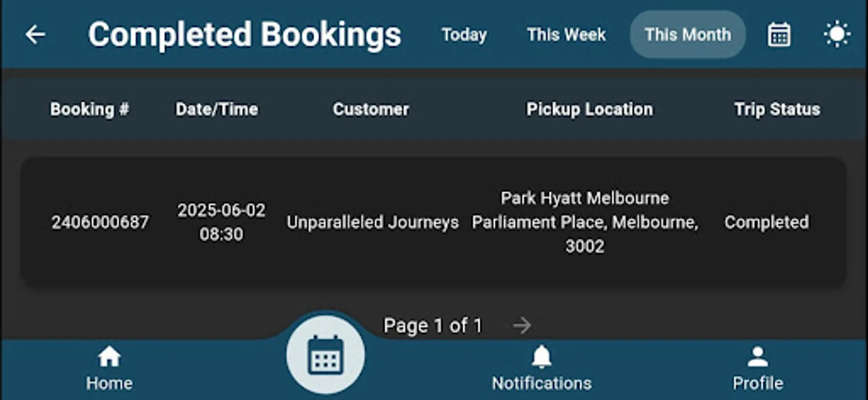Click the next page arrow
The image size is (868, 400).
tap(522, 325)
